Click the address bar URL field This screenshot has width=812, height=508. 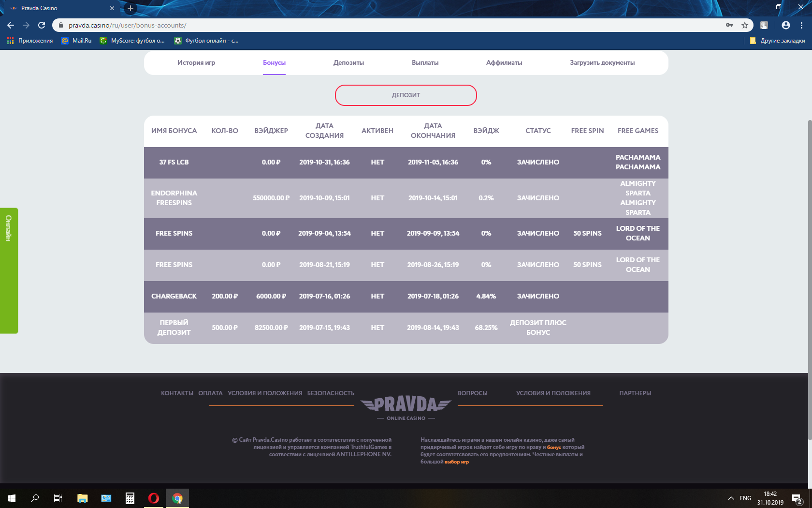tap(338, 25)
